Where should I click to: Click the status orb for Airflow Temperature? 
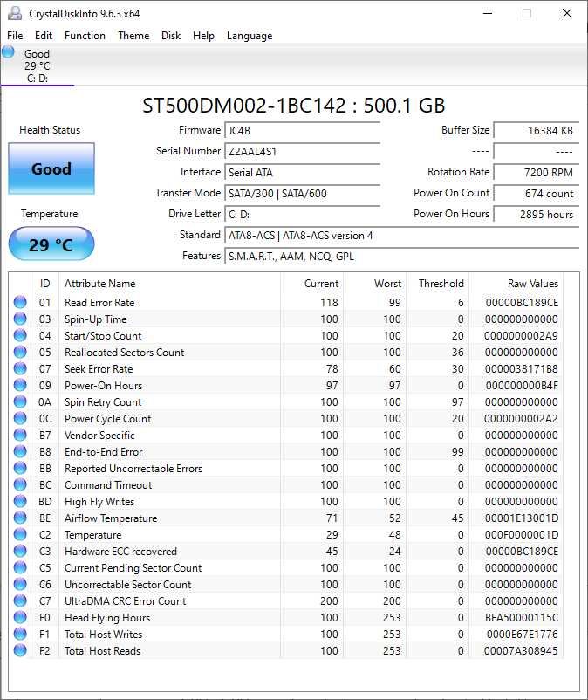tap(20, 518)
